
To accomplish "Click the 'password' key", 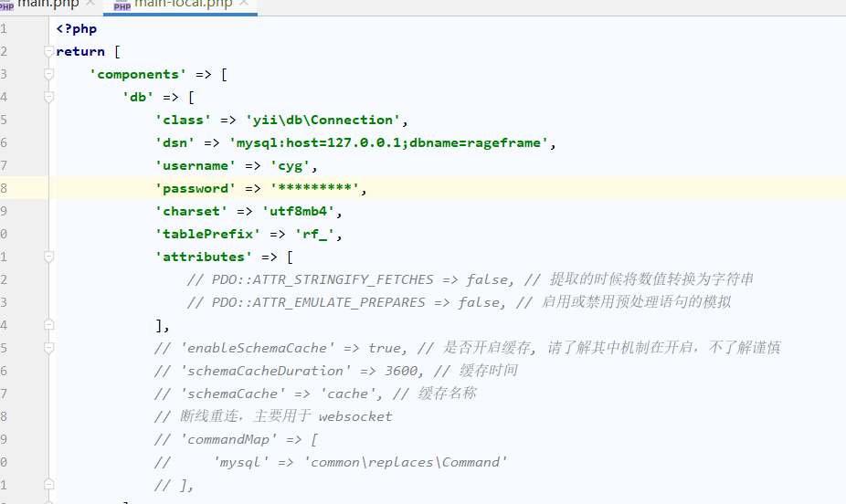I will 196,188.
